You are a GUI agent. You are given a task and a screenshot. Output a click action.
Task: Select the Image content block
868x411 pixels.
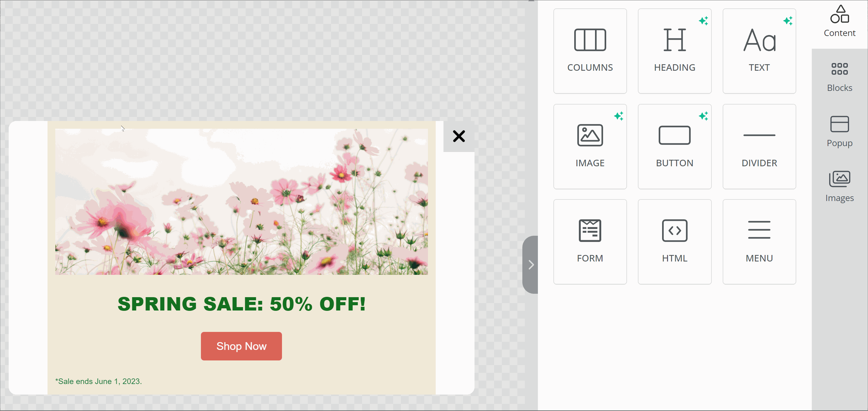coord(590,146)
